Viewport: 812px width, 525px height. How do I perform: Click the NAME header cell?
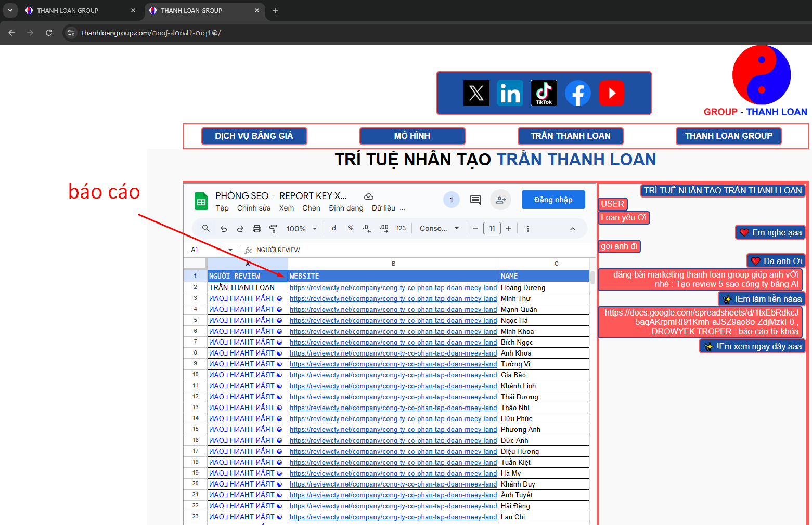pos(544,276)
